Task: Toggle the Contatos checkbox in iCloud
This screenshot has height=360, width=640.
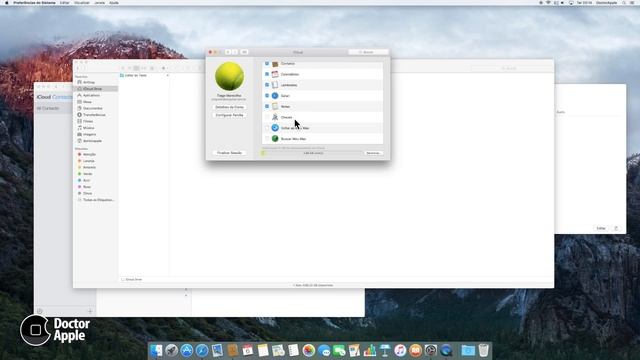Action: tap(267, 64)
